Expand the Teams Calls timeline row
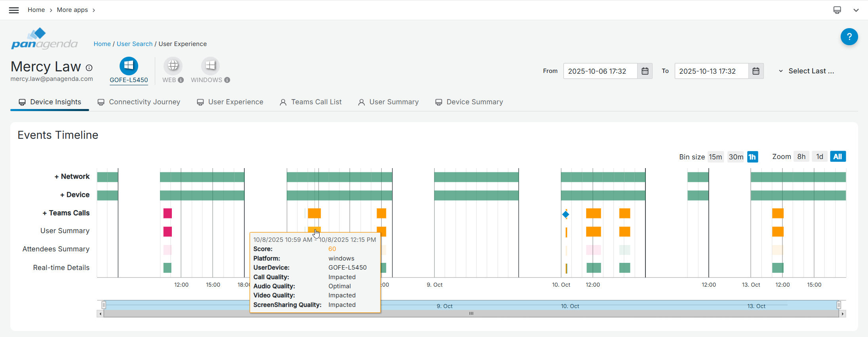 pos(66,213)
